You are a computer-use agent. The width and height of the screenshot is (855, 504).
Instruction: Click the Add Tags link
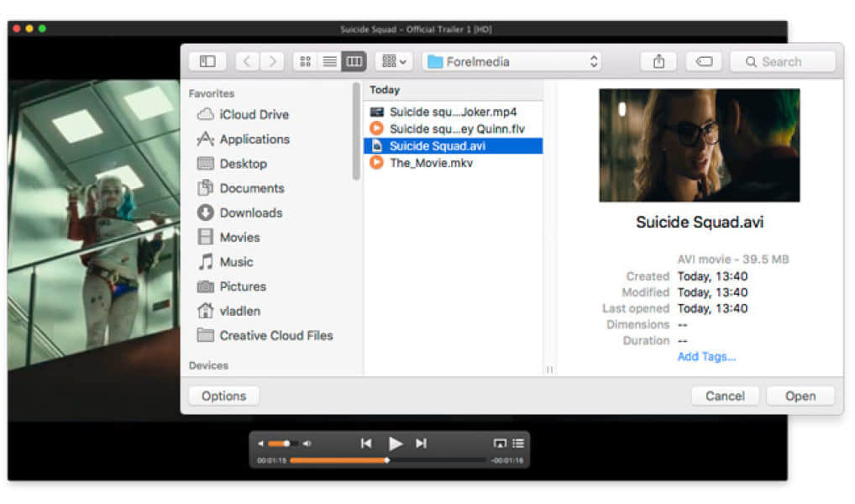coord(706,357)
